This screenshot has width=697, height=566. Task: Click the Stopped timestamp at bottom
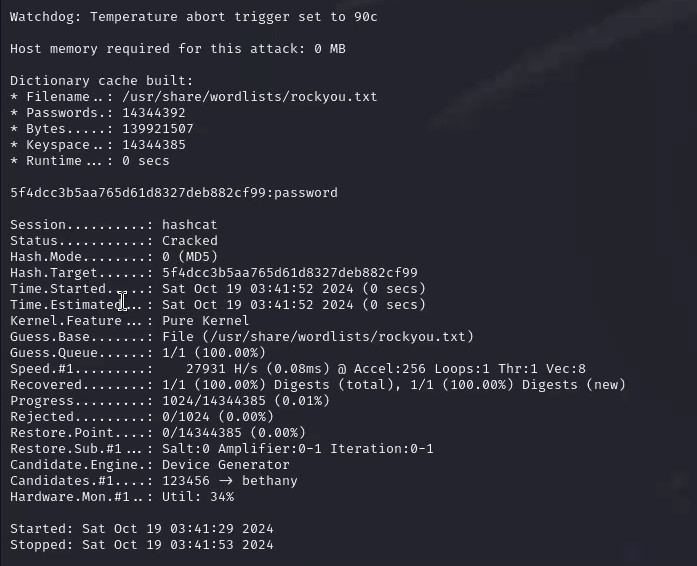pos(178,545)
